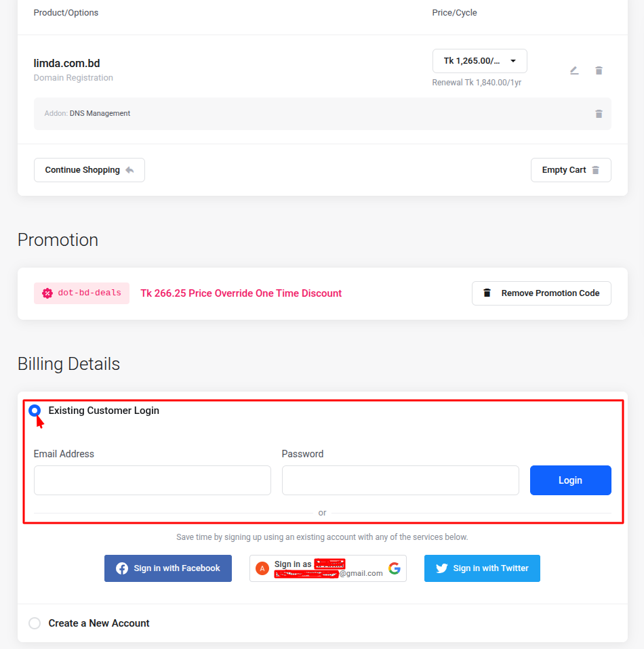Select the Existing Customer Login radio button
This screenshot has width=644, height=649.
click(x=35, y=411)
